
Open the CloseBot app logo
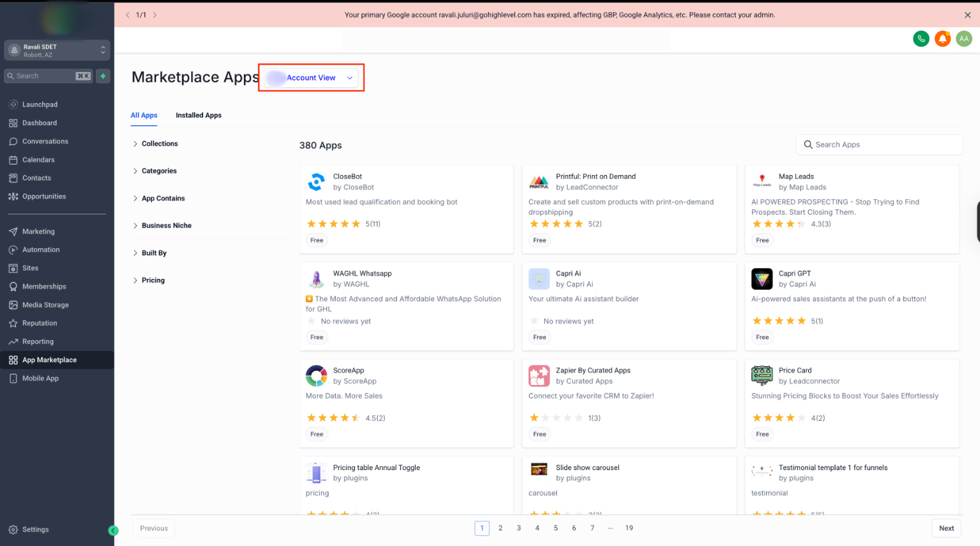coord(316,182)
